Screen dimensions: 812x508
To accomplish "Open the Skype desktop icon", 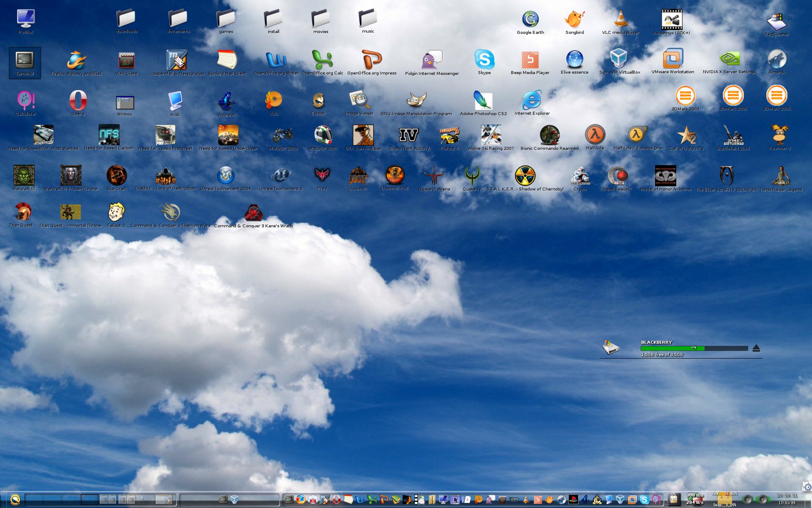I will (x=484, y=62).
